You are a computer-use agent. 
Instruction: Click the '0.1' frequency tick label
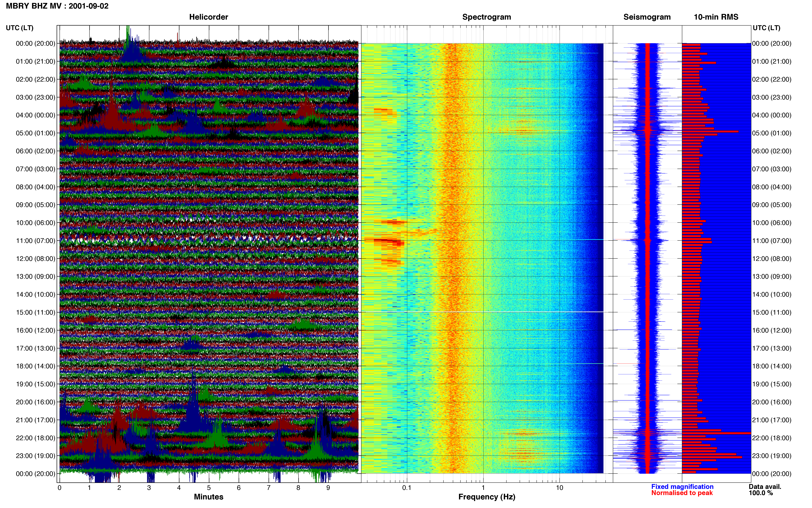point(407,488)
